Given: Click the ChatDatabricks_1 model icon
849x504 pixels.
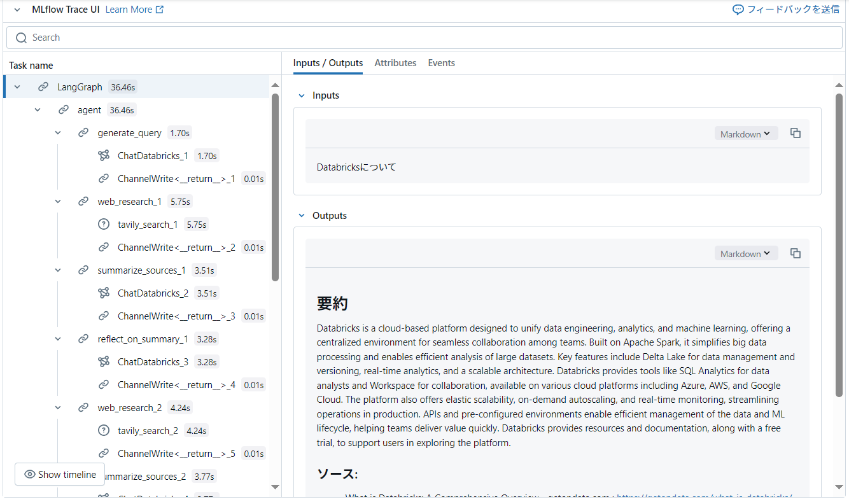Looking at the screenshot, I should coord(104,156).
